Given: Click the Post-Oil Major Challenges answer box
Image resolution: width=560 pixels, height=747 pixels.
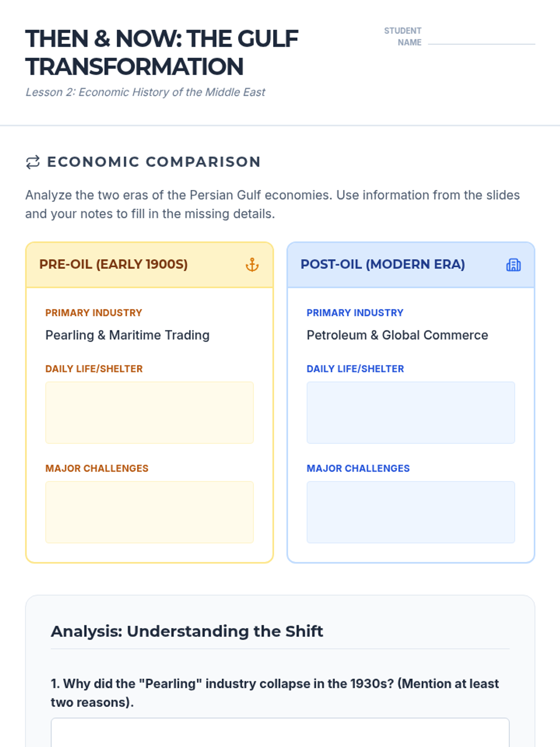Looking at the screenshot, I should (411, 512).
